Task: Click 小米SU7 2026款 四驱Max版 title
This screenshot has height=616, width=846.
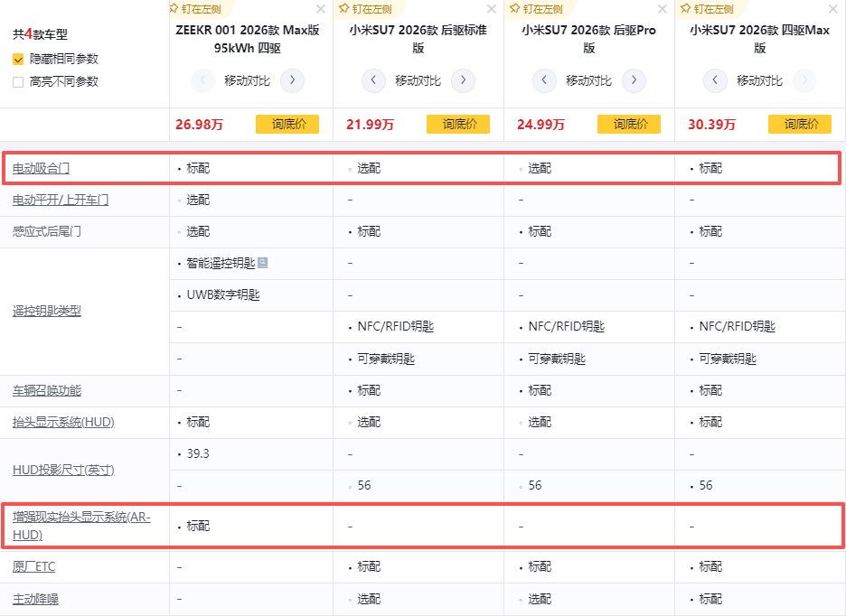Action: (x=759, y=39)
